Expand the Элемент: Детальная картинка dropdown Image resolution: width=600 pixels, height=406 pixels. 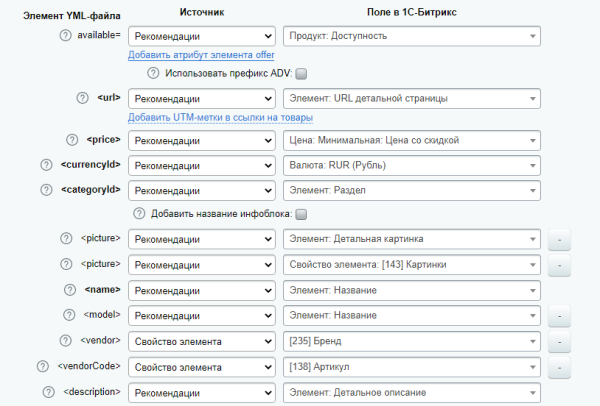coord(412,239)
